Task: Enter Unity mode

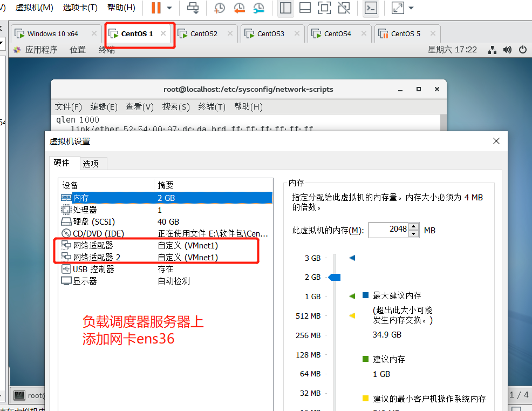Action: (x=344, y=8)
